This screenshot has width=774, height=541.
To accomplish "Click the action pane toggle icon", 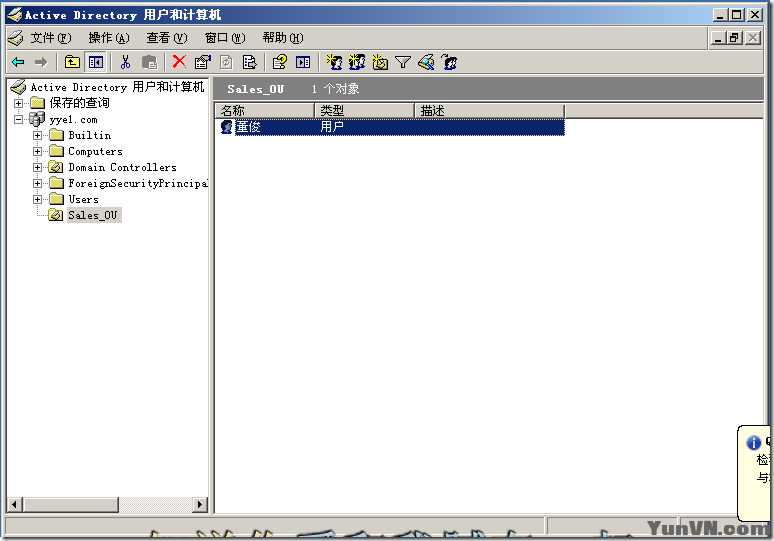I will (x=303, y=62).
